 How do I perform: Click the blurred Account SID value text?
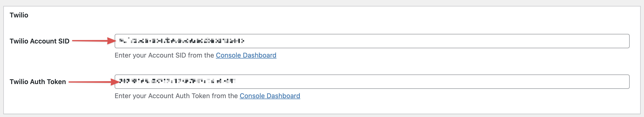tap(181, 41)
